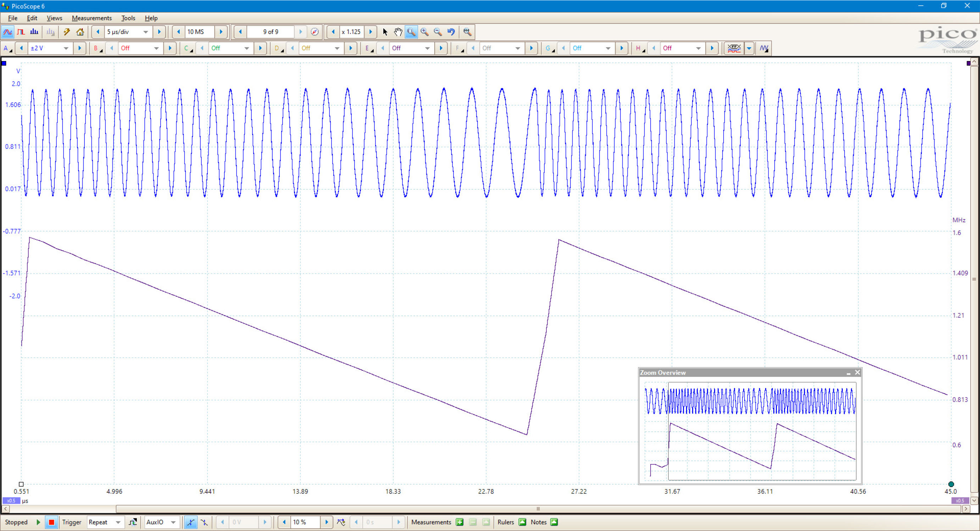Open the Measurements menu
980x531 pixels.
click(92, 18)
